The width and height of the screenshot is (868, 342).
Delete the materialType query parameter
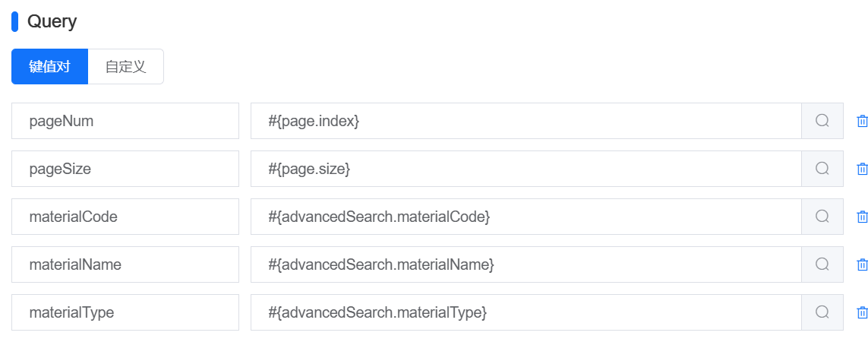tap(862, 312)
